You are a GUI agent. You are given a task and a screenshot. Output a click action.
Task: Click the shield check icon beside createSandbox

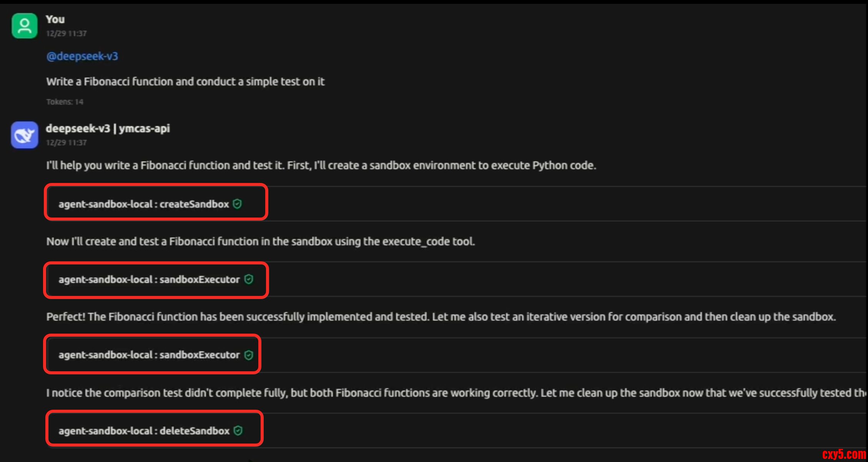pyautogui.click(x=238, y=204)
